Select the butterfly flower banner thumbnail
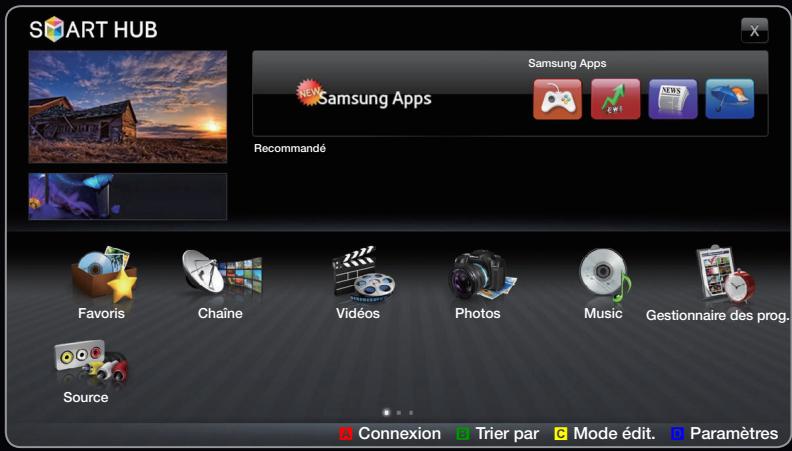The image size is (792, 451). (x=128, y=196)
